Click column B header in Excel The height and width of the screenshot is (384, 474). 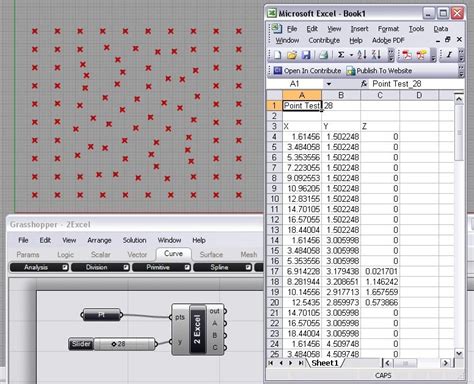click(x=341, y=95)
